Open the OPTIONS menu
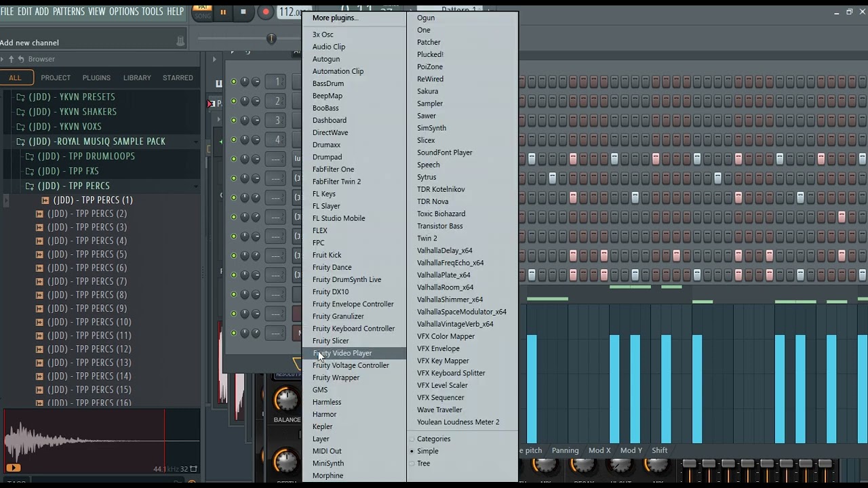The width and height of the screenshot is (868, 488). (123, 12)
